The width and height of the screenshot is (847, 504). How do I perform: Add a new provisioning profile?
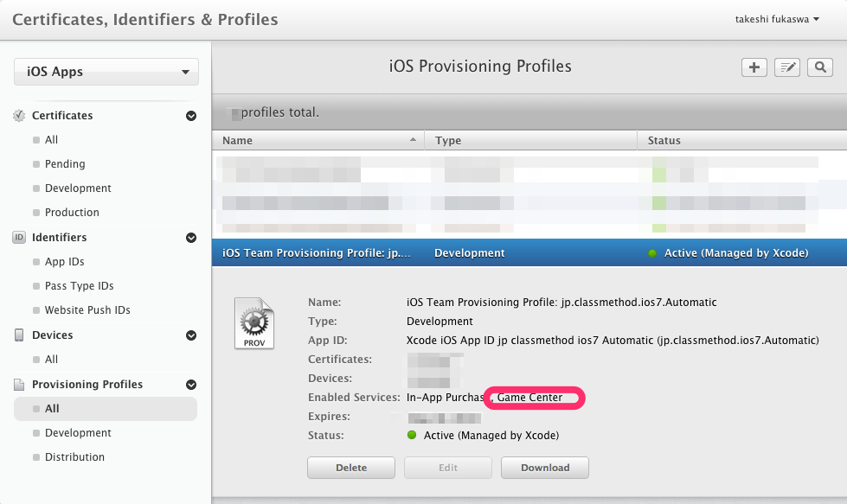753,67
